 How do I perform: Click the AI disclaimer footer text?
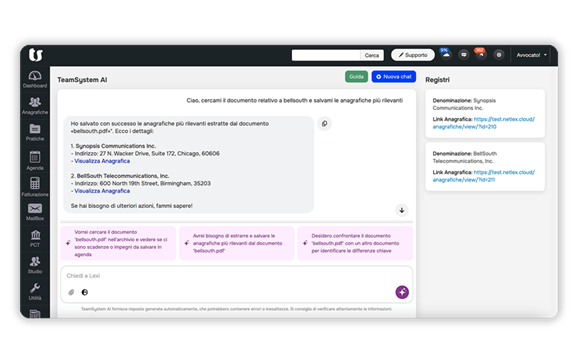click(x=237, y=309)
